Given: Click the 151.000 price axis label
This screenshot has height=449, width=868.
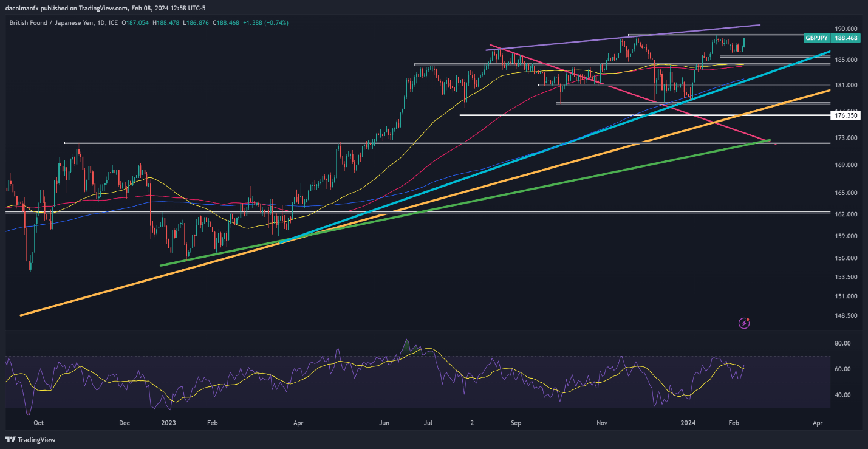Looking at the screenshot, I should click(x=846, y=296).
